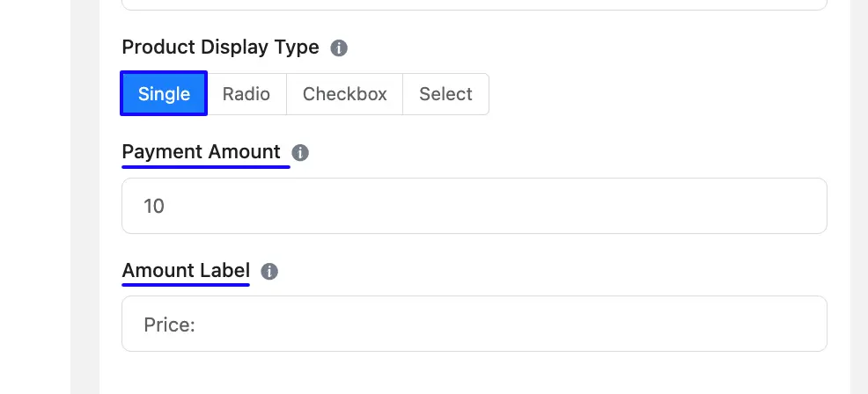The width and height of the screenshot is (868, 394).
Task: Click the Product Display Type label
Action: pos(220,47)
